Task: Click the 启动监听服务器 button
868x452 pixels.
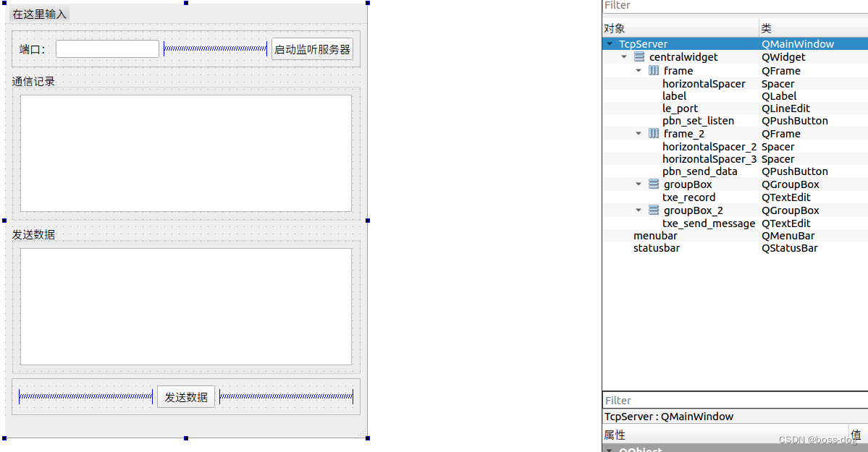Action: pyautogui.click(x=312, y=49)
